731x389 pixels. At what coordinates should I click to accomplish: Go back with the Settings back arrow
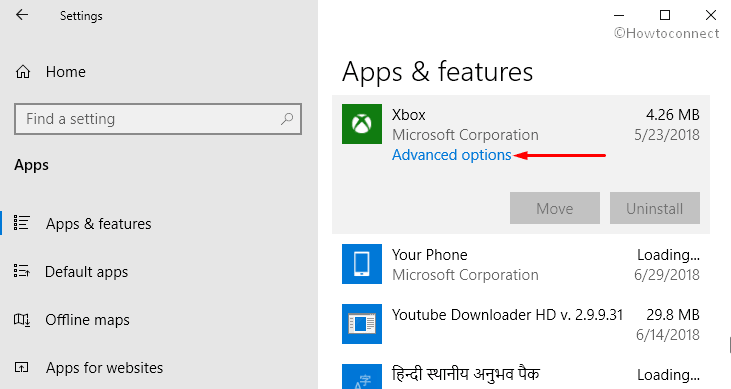coord(22,15)
